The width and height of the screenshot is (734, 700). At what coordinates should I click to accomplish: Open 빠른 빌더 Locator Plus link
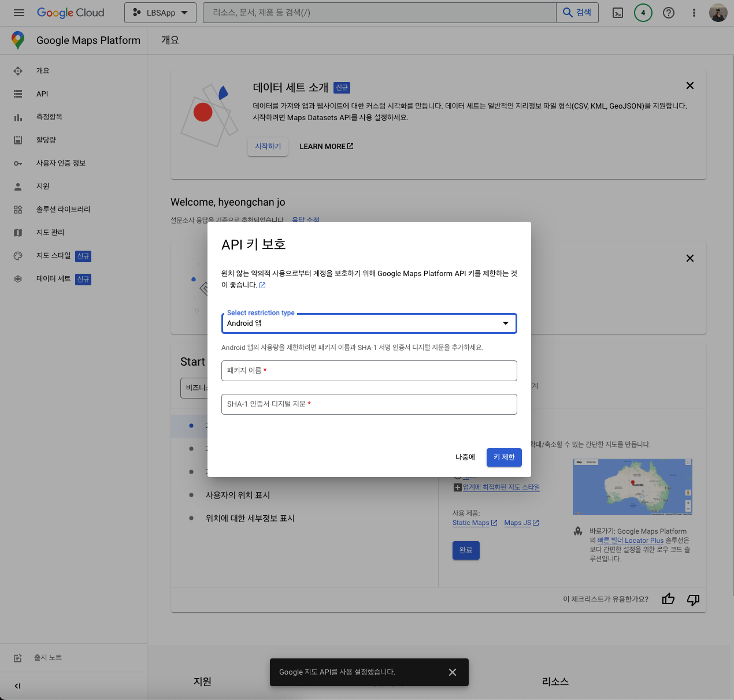(x=630, y=541)
